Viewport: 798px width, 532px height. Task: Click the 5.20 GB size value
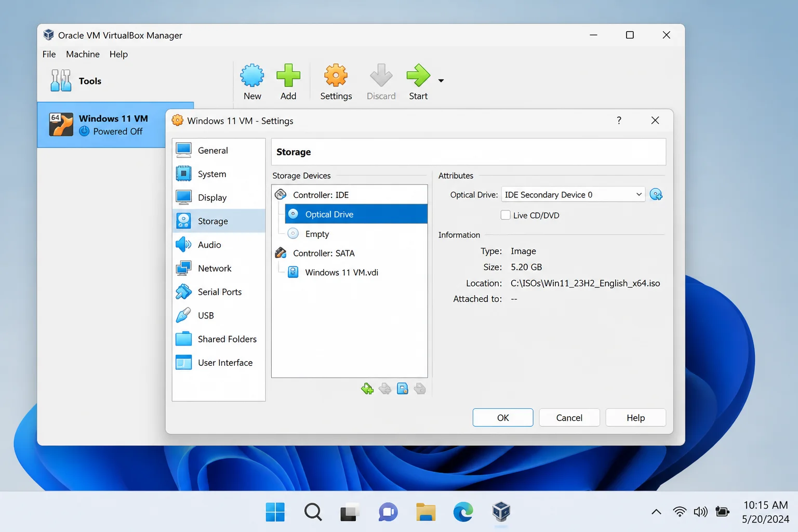tap(526, 267)
